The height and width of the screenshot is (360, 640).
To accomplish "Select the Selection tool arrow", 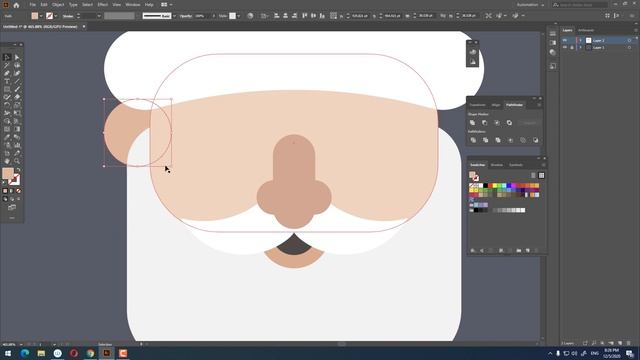I will coord(7,58).
